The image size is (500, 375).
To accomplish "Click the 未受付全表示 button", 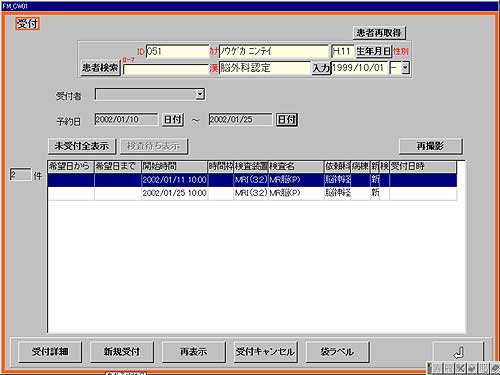I will (x=82, y=146).
